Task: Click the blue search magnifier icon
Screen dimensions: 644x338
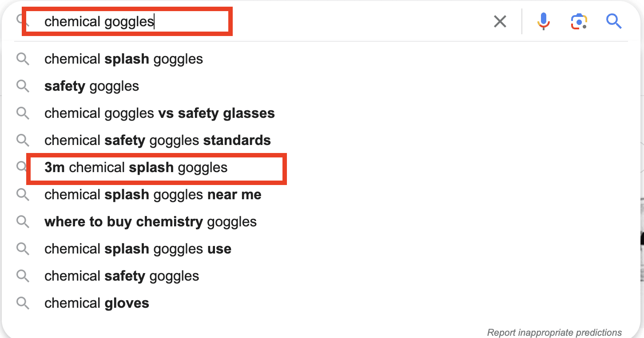Action: coord(614,21)
